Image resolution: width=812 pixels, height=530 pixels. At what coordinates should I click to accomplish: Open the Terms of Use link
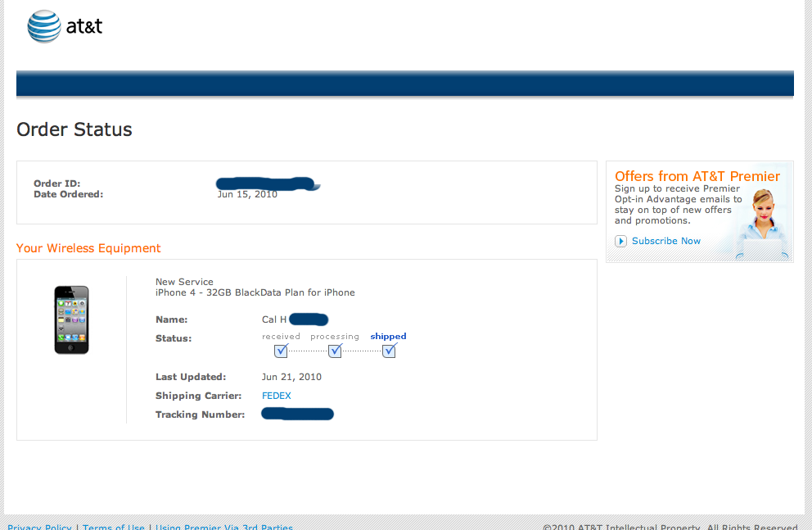114,527
